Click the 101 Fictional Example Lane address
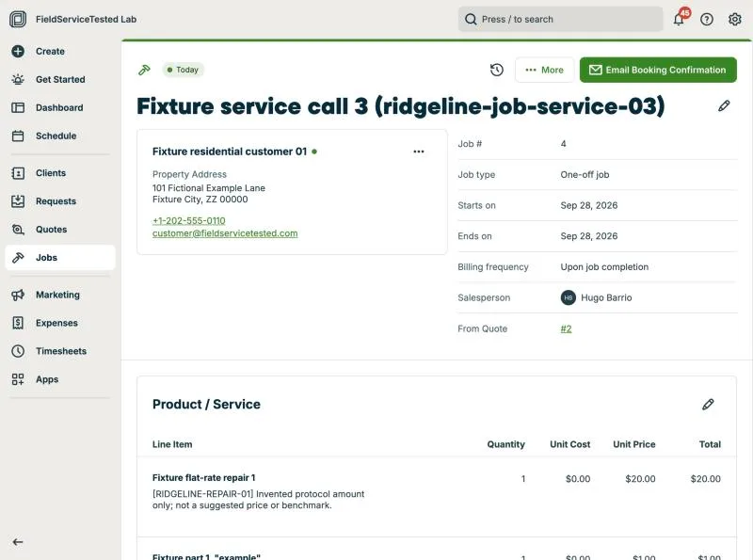 208,188
